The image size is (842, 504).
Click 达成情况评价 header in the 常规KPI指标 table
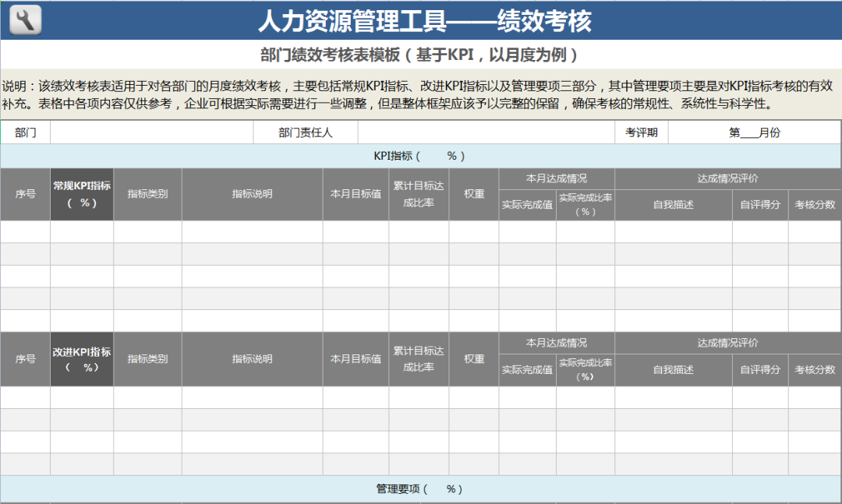click(x=728, y=178)
